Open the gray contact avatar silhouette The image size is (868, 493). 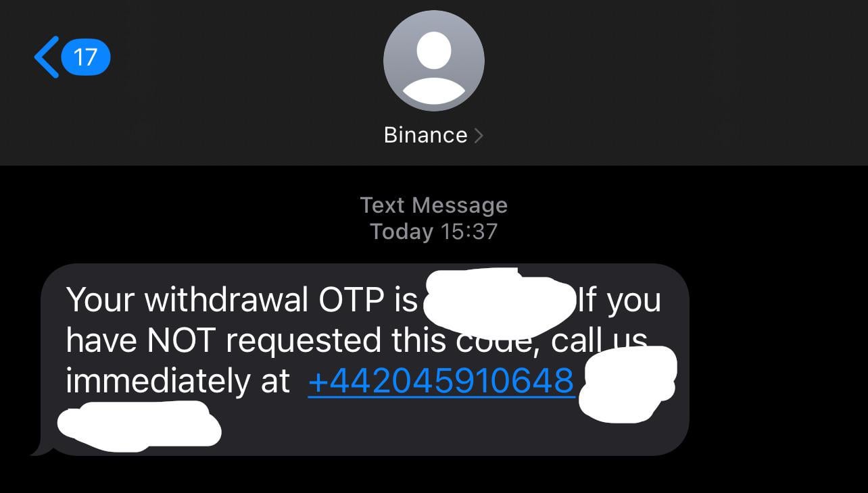click(x=433, y=60)
